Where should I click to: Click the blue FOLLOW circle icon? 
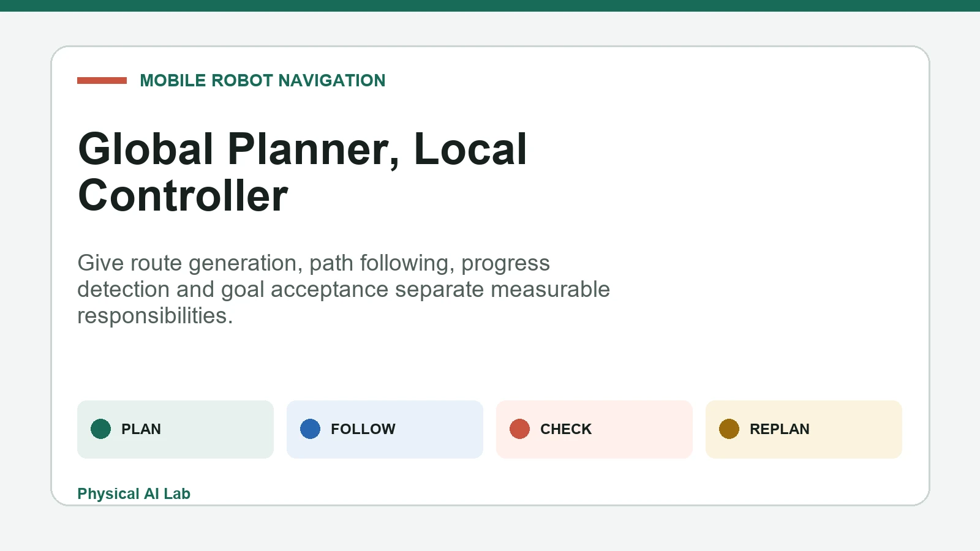coord(310,429)
